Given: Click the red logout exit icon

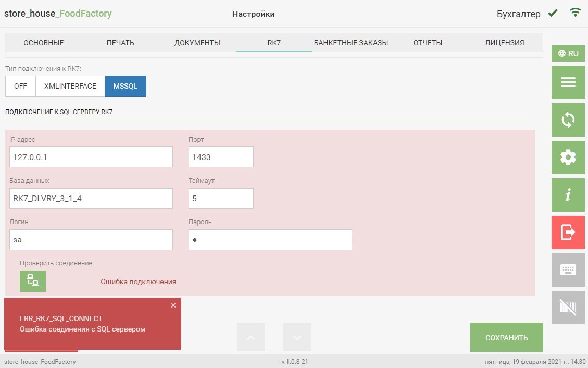Looking at the screenshot, I should tap(568, 232).
